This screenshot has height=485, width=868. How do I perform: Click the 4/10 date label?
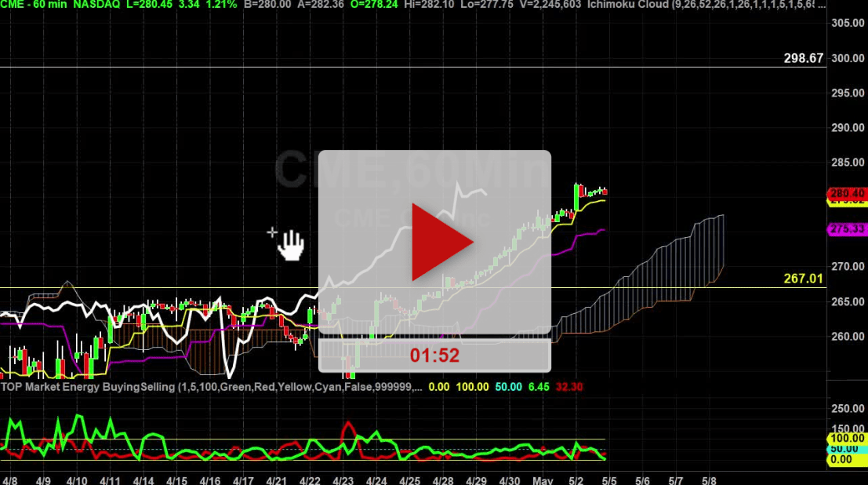pyautogui.click(x=76, y=480)
